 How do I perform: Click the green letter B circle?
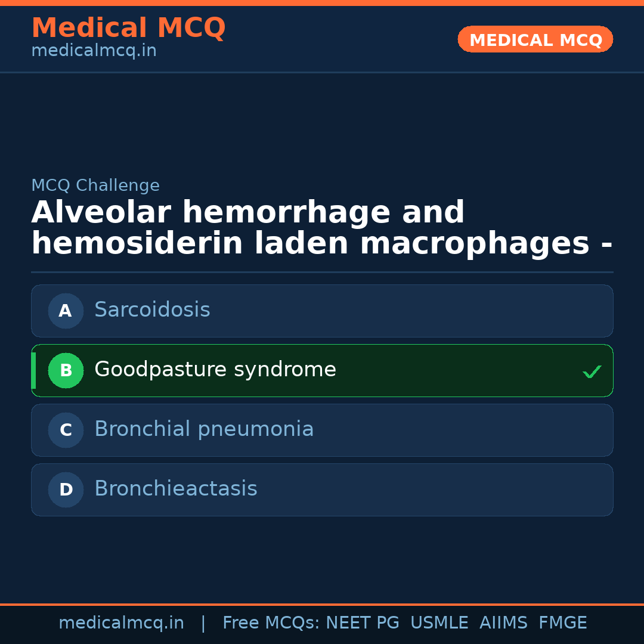point(66,370)
